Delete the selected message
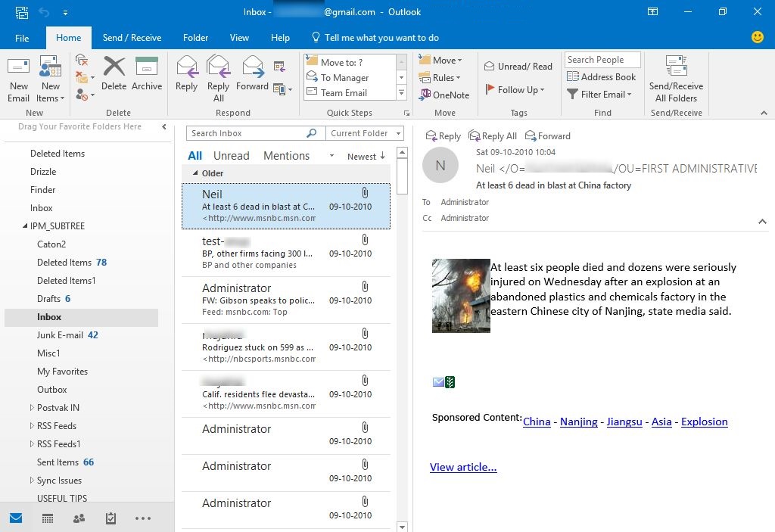The width and height of the screenshot is (775, 532). (114, 73)
